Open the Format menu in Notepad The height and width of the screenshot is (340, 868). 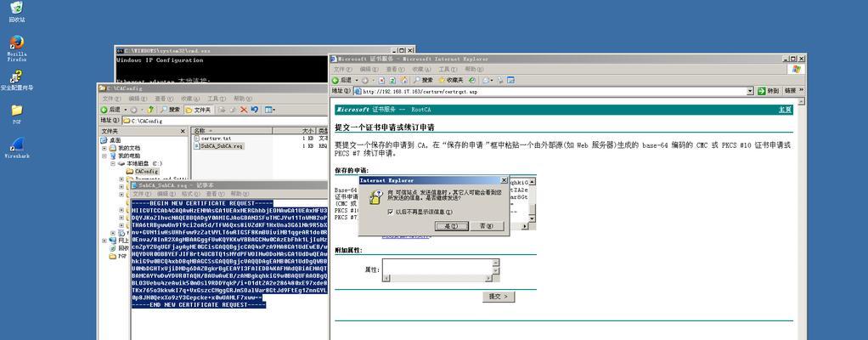coord(191,194)
